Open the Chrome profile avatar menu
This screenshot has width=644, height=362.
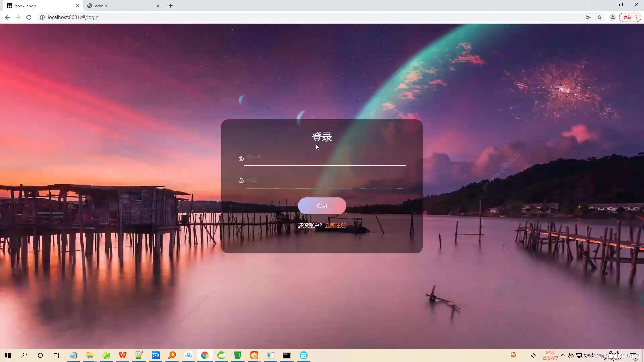(612, 17)
